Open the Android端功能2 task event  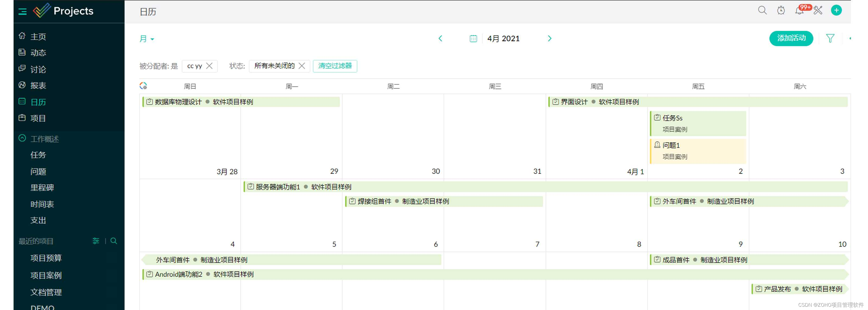[495, 274]
